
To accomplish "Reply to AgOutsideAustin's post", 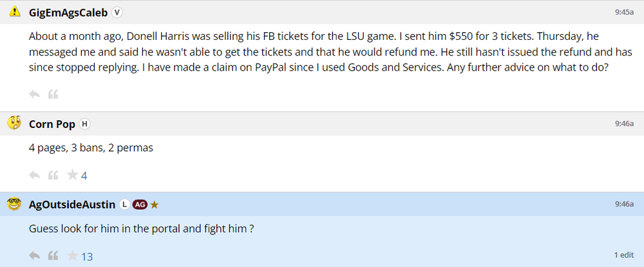I will tap(34, 255).
